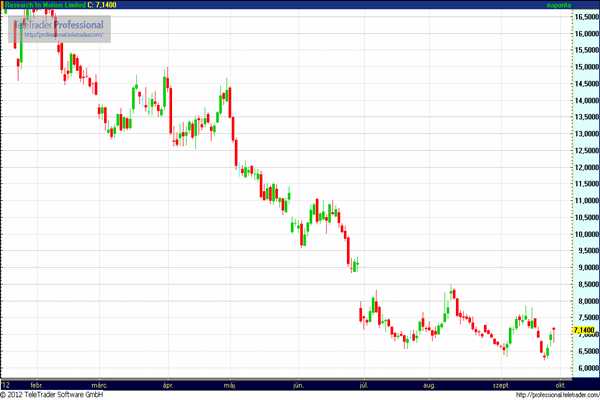Select the 6,0000 price axis label

point(585,368)
